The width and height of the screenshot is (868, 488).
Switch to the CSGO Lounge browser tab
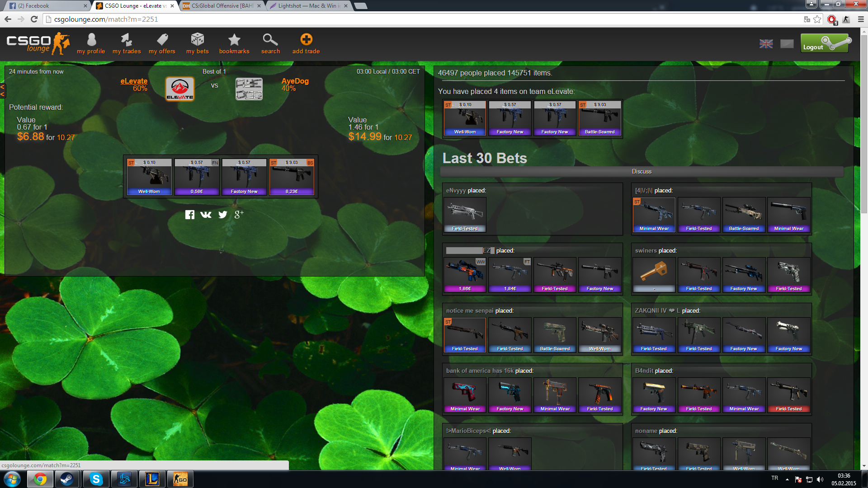pos(135,6)
